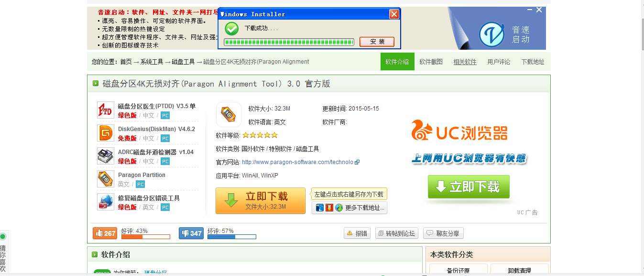Click the 报错 button
Viewport: 644px width, 276px height.
click(x=357, y=233)
